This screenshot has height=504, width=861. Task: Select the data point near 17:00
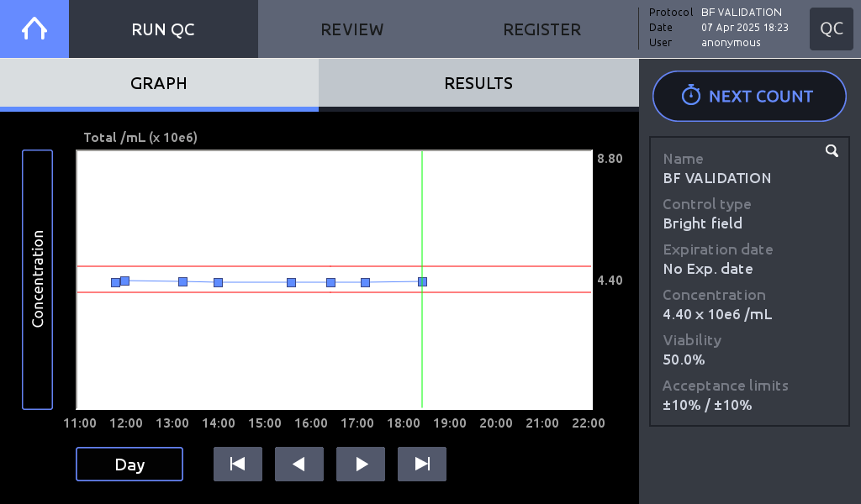pyautogui.click(x=365, y=282)
